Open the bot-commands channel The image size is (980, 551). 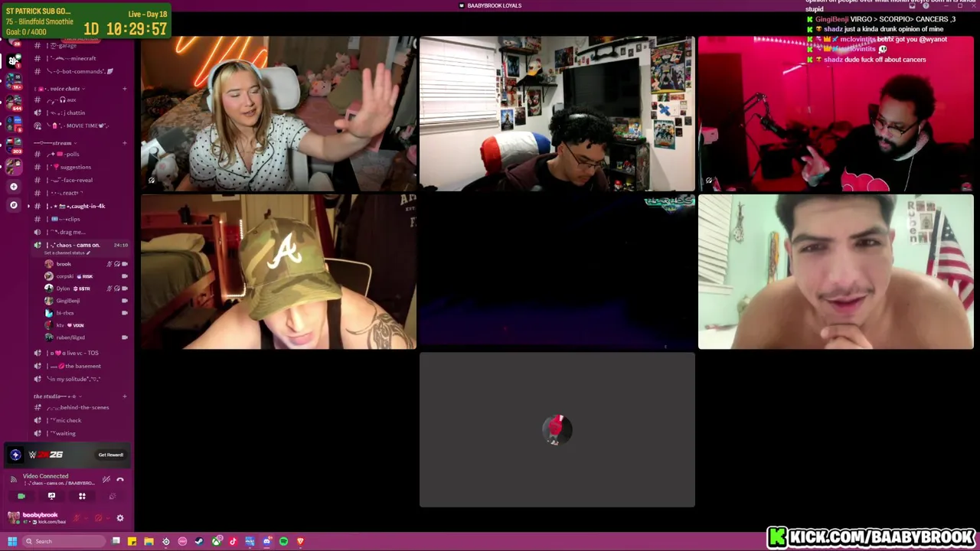click(80, 71)
